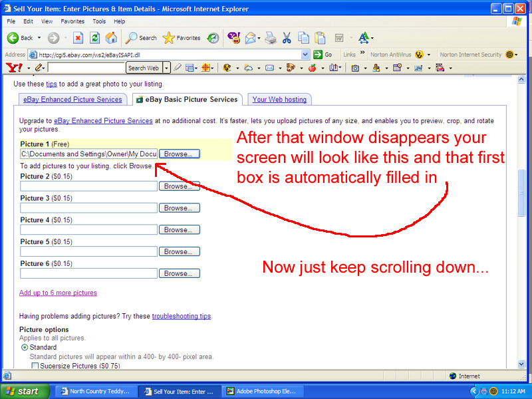Expand the address bar URL dropdown
Viewport: 532px width, 399px height.
(x=305, y=55)
